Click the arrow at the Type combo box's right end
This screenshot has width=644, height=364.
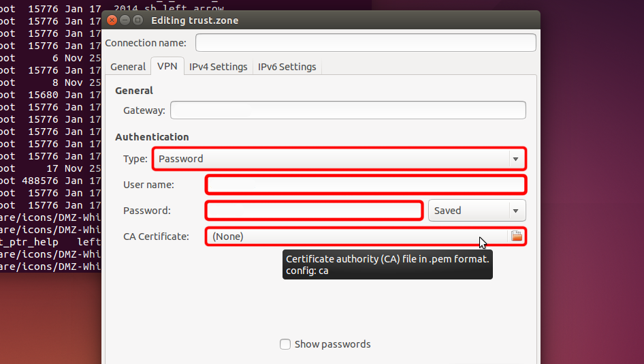[515, 159]
